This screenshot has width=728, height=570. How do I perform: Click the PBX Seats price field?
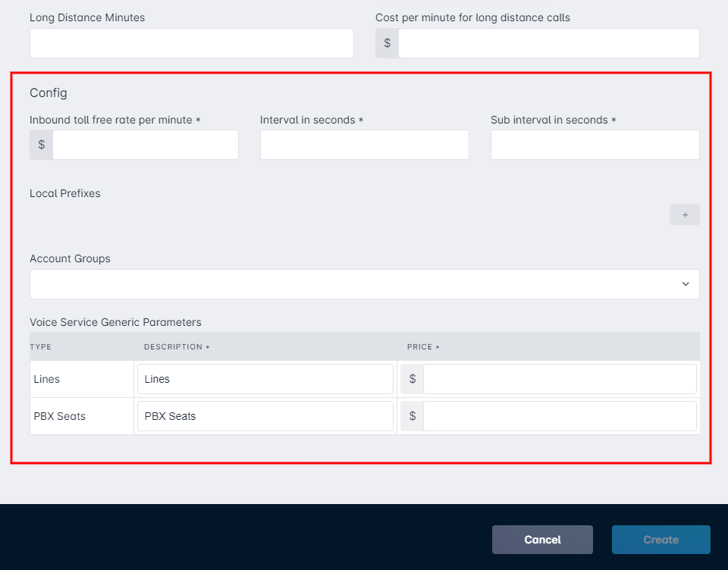[x=560, y=416]
